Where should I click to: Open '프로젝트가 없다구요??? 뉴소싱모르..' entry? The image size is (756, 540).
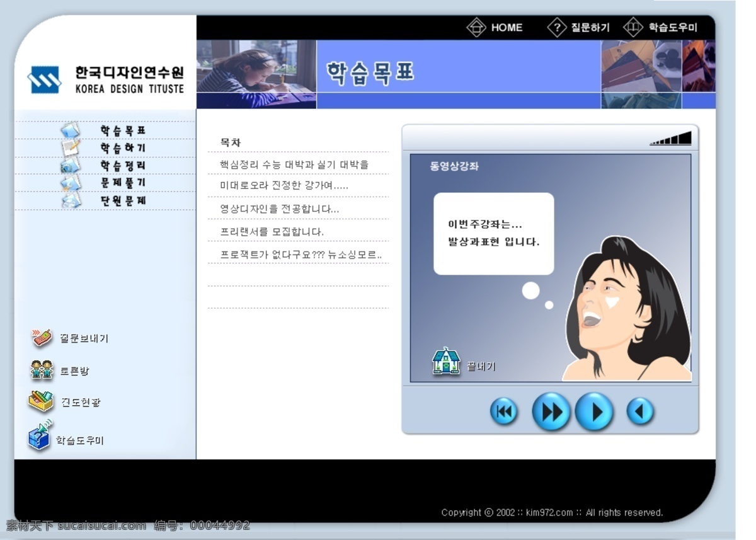301,255
